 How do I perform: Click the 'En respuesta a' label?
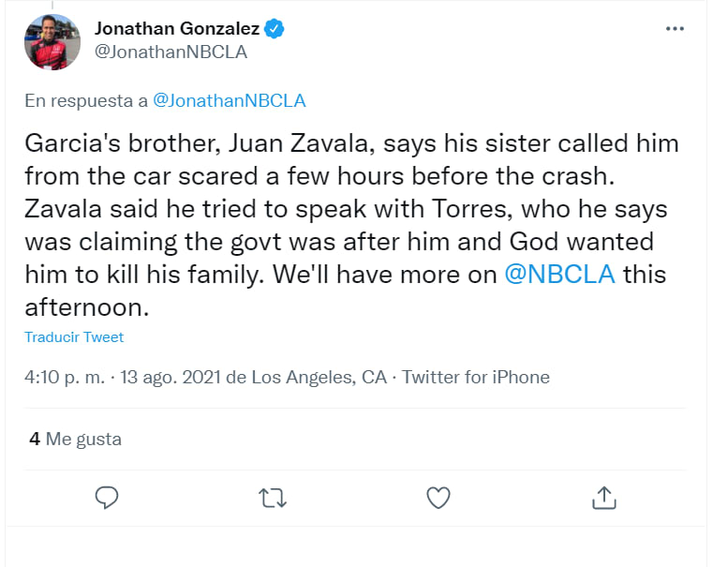tap(84, 100)
